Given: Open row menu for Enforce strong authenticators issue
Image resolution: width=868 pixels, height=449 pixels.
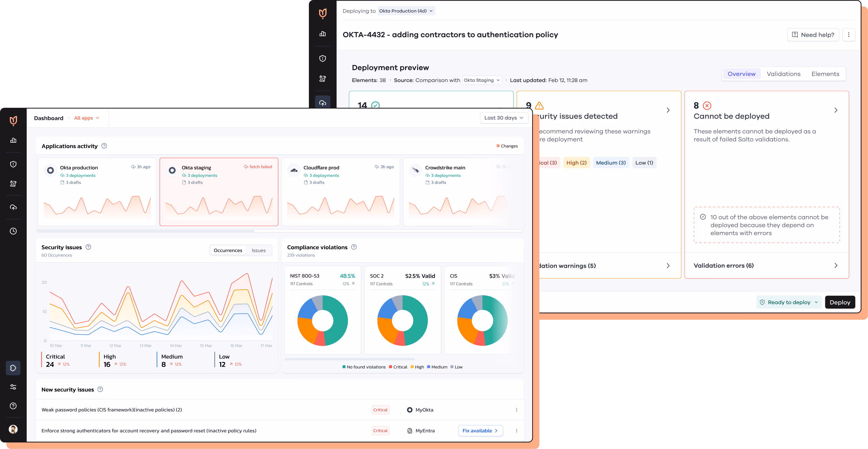Looking at the screenshot, I should [516, 431].
